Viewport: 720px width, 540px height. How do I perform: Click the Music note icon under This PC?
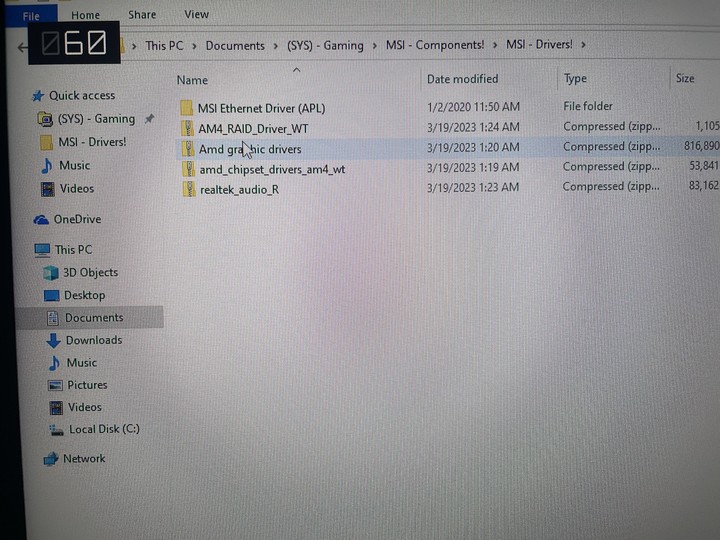pos(54,363)
